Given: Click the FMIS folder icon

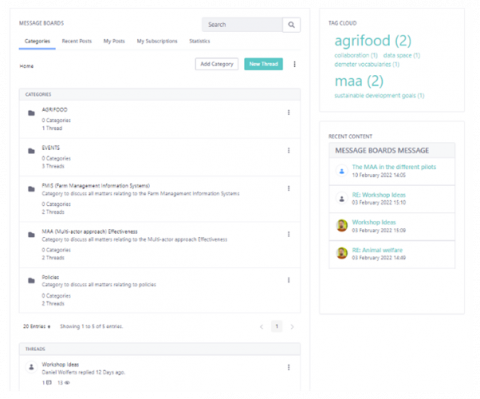Looking at the screenshot, I should pos(31,189).
